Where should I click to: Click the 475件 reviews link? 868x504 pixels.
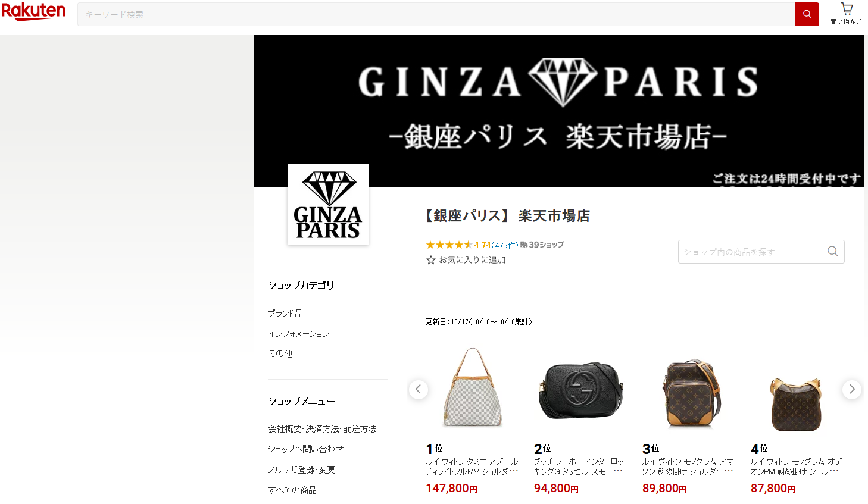[505, 245]
